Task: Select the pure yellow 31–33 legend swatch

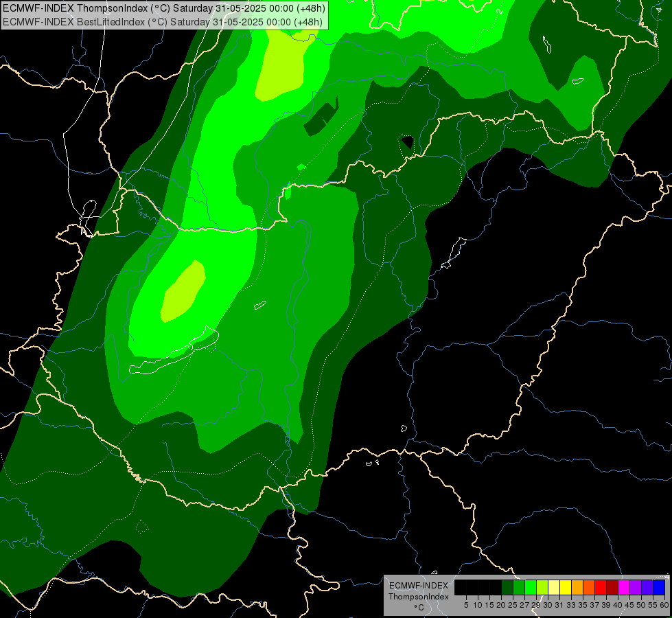Action: (x=566, y=587)
